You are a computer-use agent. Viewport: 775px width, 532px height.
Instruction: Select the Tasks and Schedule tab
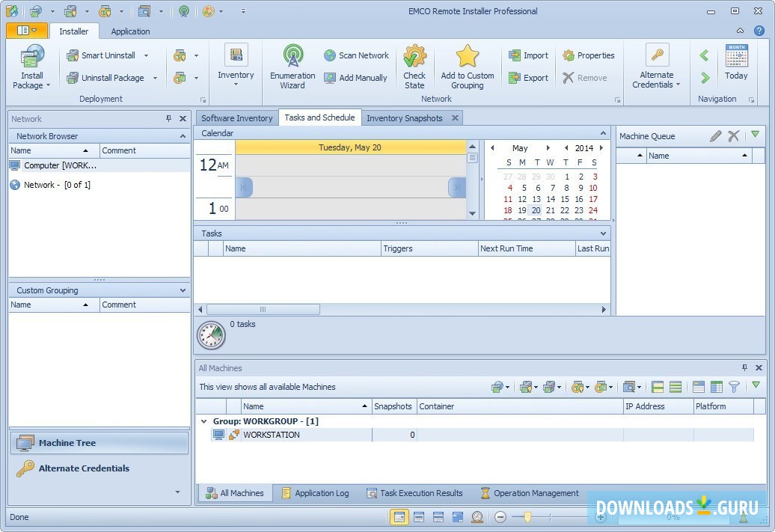click(x=319, y=117)
